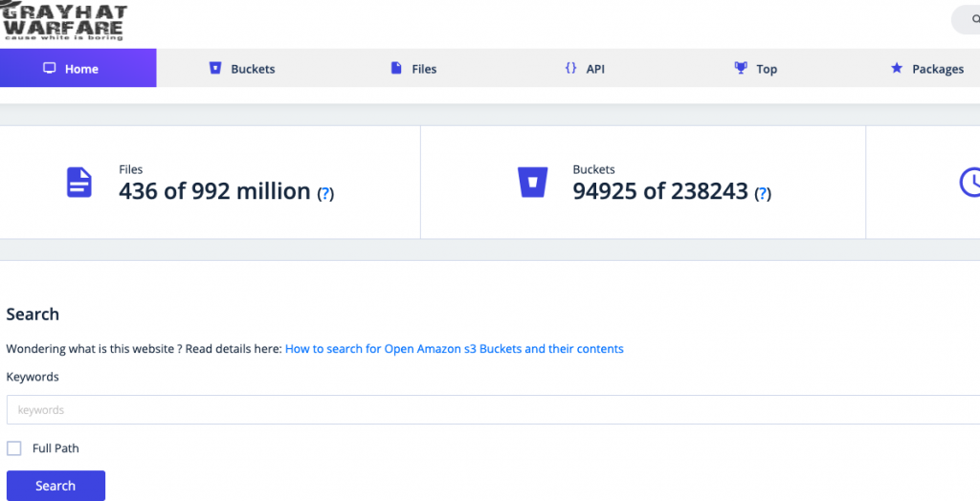Viewport: 980px width, 501px height.
Task: Open the Buckets tab
Action: 242,69
